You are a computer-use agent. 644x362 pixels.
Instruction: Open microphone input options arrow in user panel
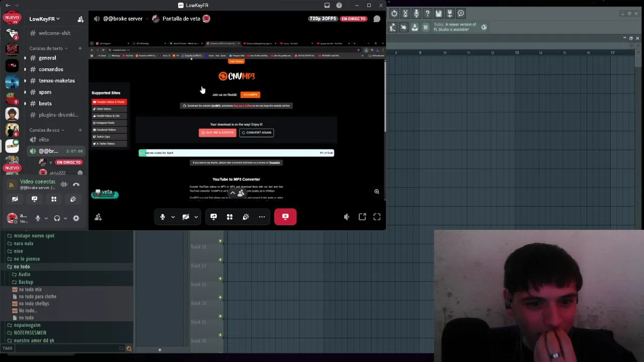(46, 218)
